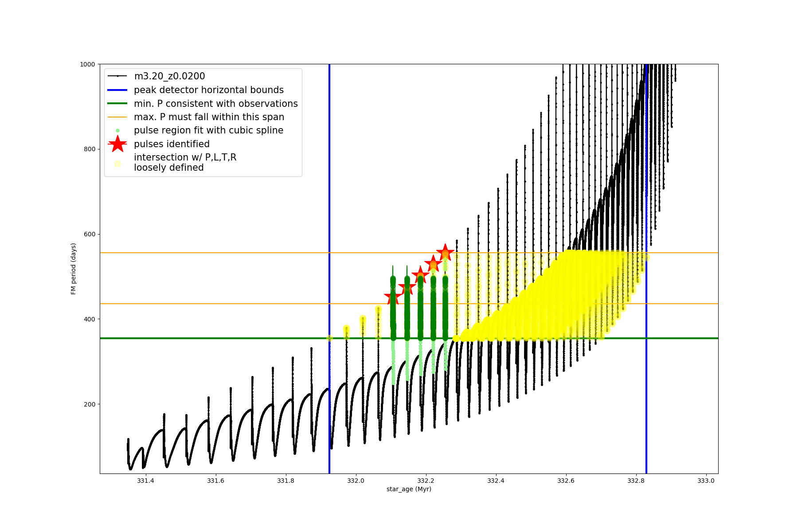Select 'pulse region fit with cubic spline' text
The height and width of the screenshot is (532, 798).
click(208, 130)
